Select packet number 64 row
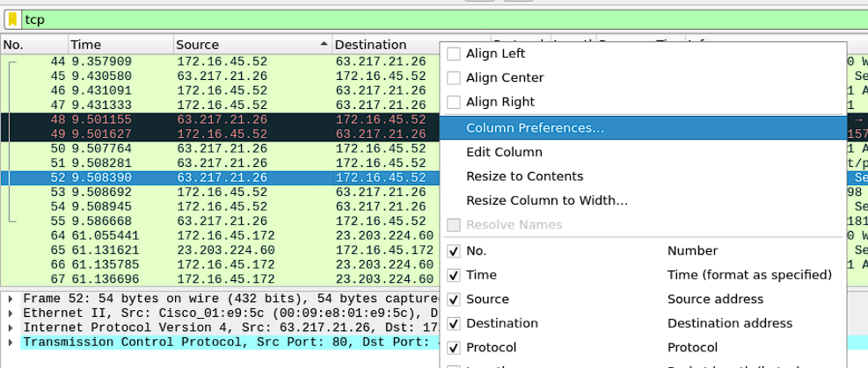Viewport: 868px width, 368px height. (x=222, y=236)
